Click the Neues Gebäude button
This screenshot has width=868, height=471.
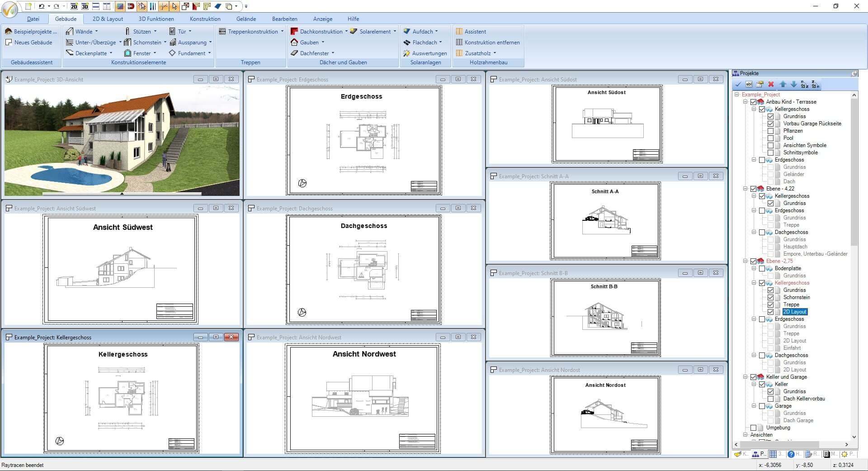point(30,42)
